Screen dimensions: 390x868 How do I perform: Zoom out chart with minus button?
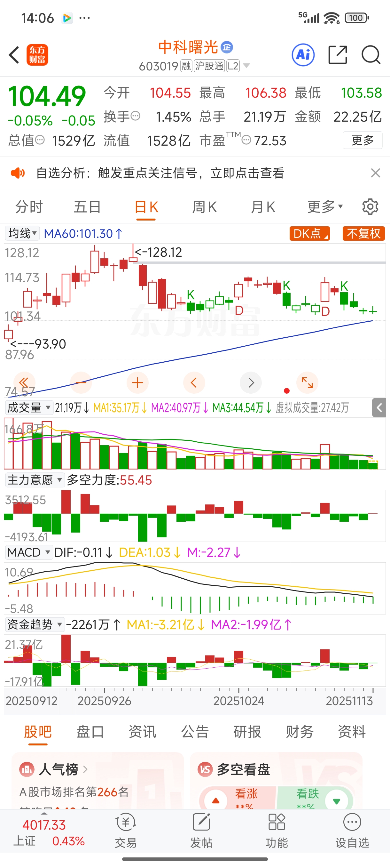(81, 382)
